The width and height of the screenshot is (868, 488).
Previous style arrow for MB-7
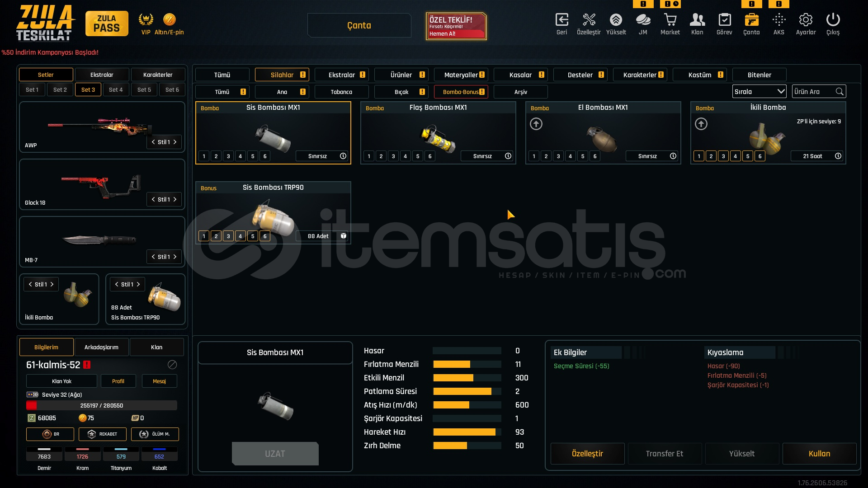click(153, 257)
